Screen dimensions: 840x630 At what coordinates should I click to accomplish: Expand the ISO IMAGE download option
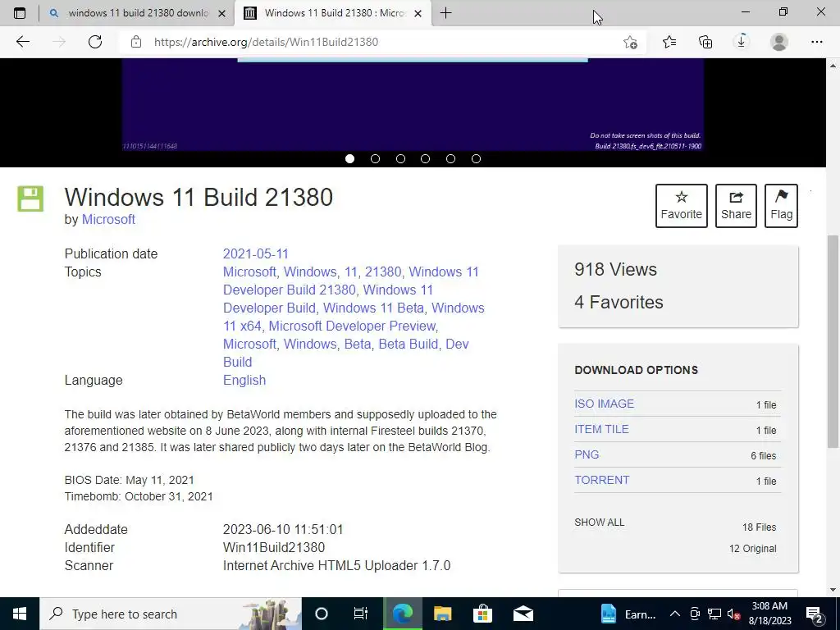(x=605, y=404)
